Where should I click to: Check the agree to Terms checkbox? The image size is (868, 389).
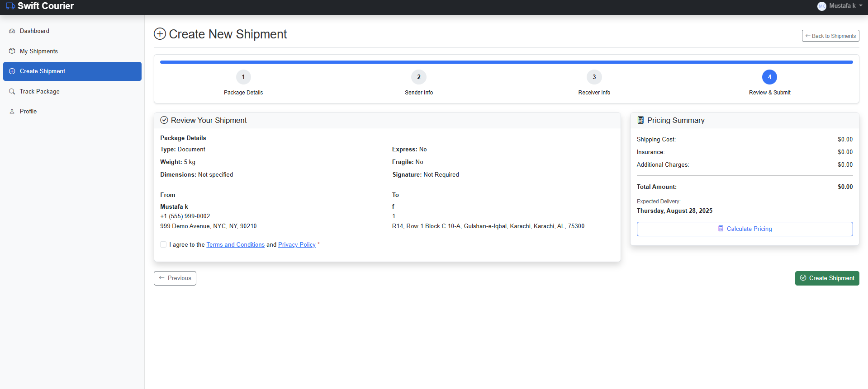click(163, 244)
